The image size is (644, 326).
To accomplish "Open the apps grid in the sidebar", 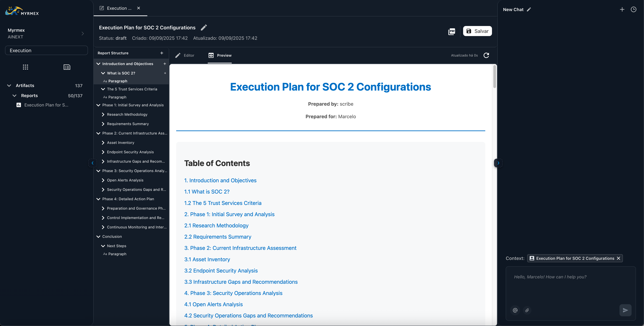I will point(25,67).
